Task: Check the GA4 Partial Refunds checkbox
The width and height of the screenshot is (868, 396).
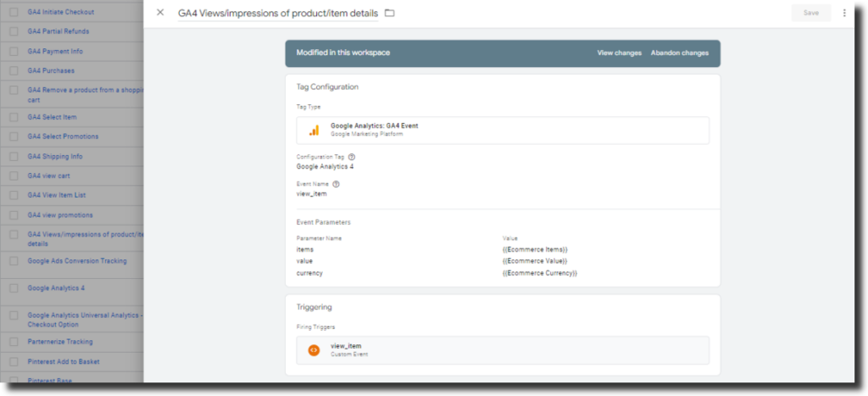Action: pos(14,31)
